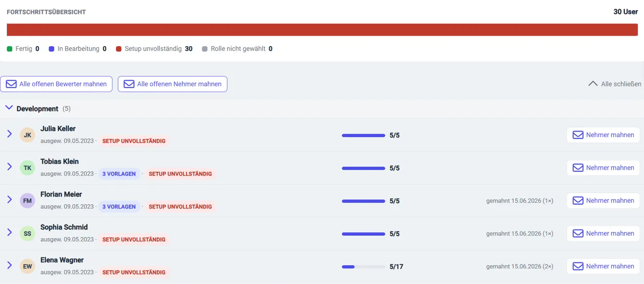Click Julia Keller's 5/5 progress bar
The image size is (644, 284).
[363, 136]
